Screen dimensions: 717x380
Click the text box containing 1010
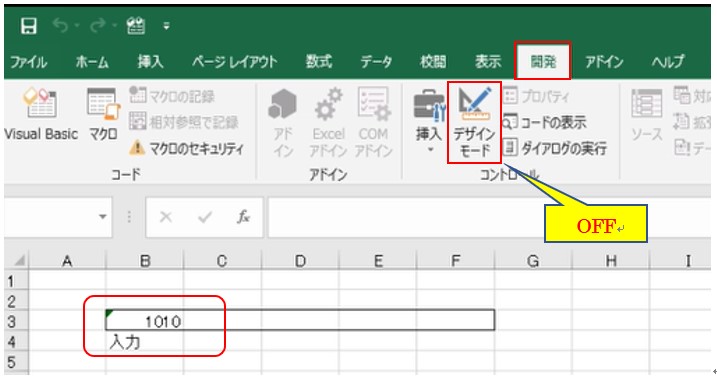(300, 320)
